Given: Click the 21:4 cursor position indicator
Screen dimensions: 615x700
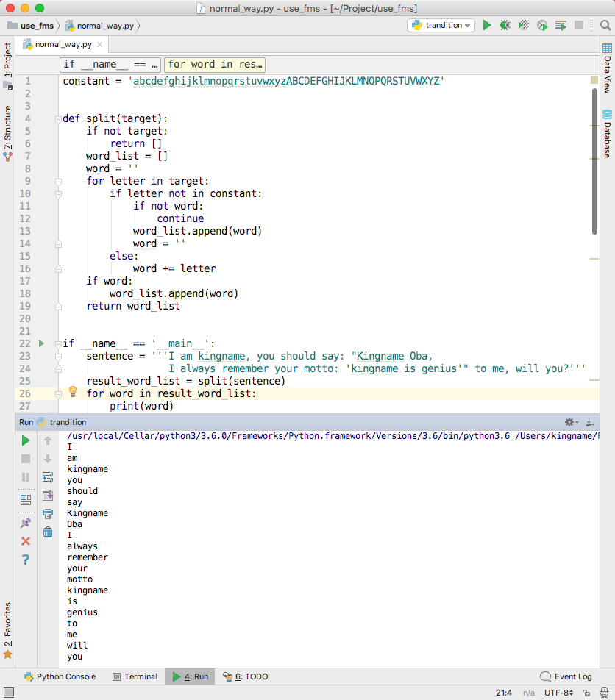Looking at the screenshot, I should click(503, 693).
